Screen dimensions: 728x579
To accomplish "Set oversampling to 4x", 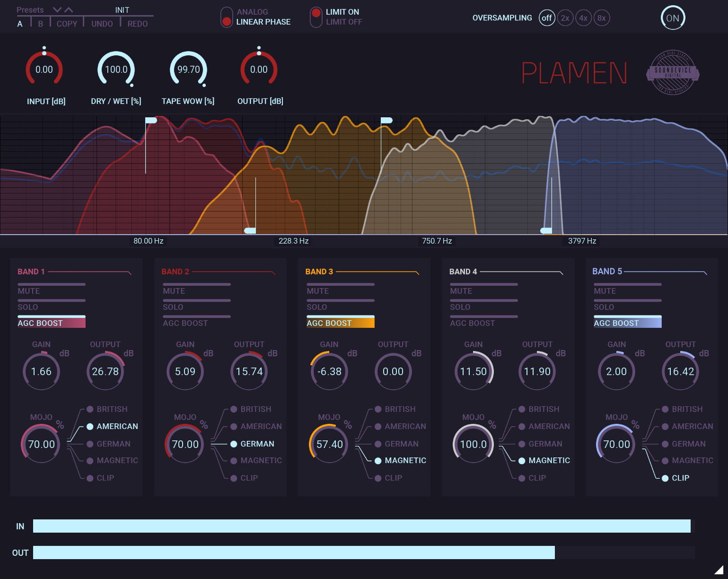I will 583,18.
